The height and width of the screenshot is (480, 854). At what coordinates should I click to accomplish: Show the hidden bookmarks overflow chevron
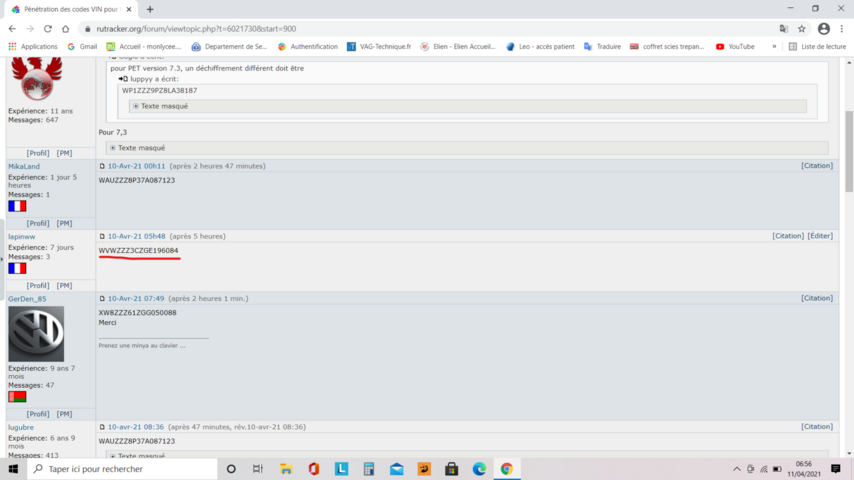click(774, 47)
